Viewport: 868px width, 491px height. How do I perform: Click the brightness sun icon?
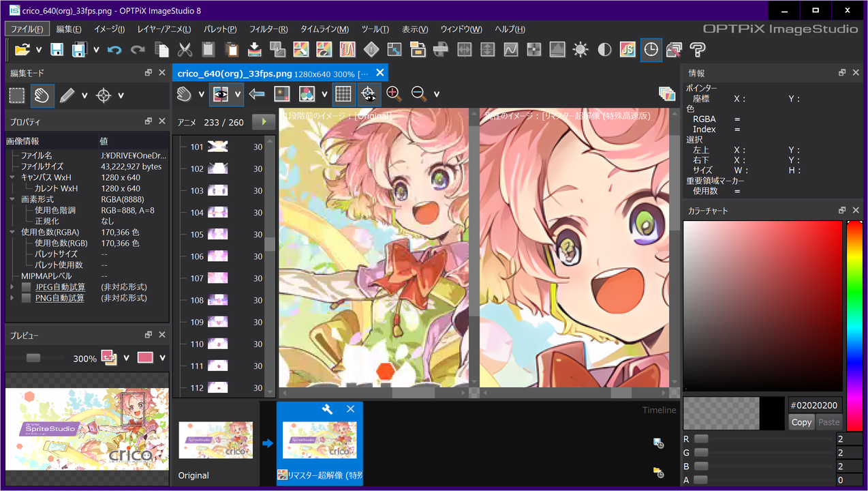click(x=580, y=49)
